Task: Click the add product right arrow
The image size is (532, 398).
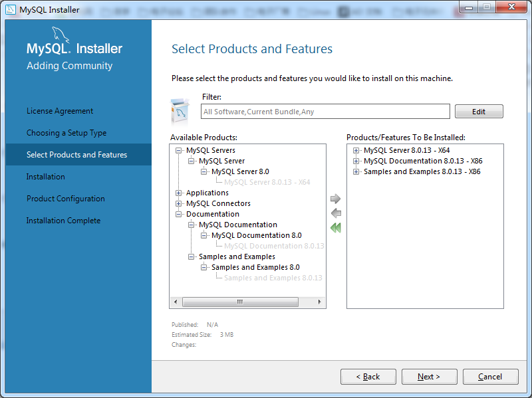Action: (x=335, y=199)
